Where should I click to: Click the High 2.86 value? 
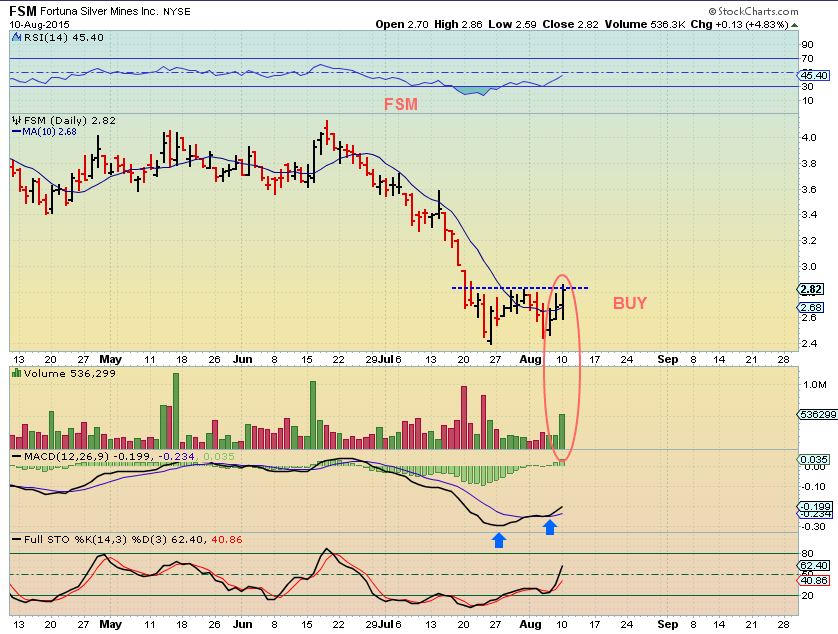tap(458, 24)
